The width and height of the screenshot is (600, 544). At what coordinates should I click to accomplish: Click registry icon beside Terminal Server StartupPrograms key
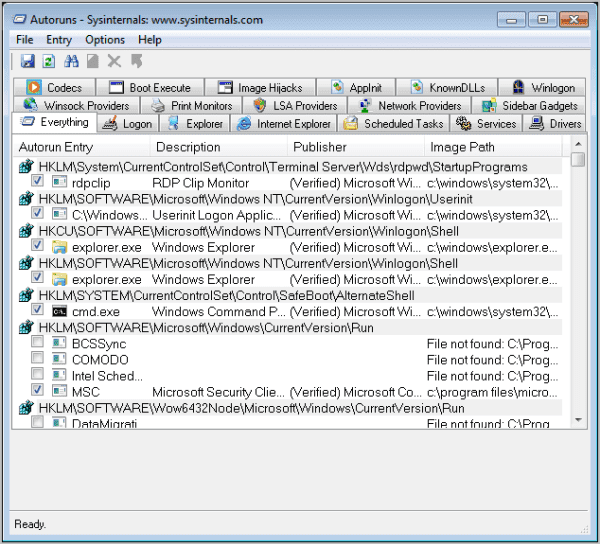point(26,166)
